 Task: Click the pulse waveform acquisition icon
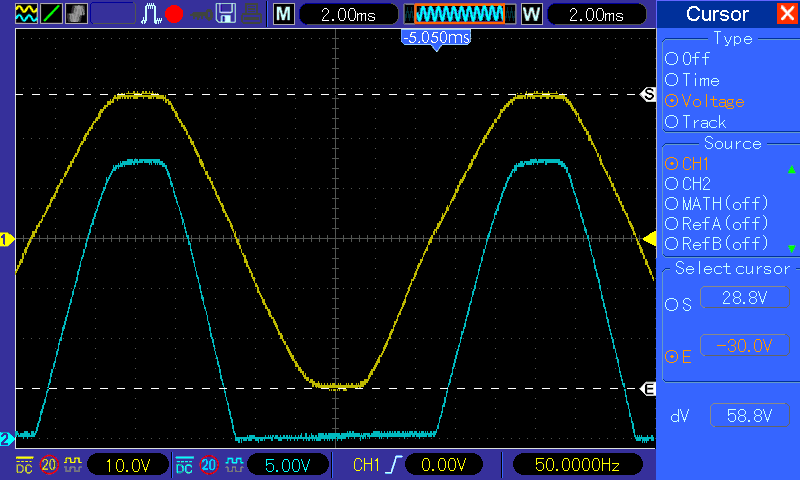(x=151, y=14)
